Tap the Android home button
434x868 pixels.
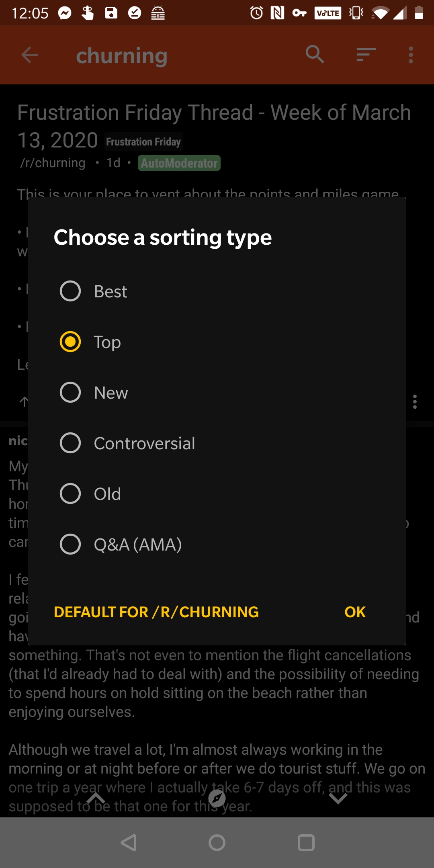pyautogui.click(x=217, y=843)
